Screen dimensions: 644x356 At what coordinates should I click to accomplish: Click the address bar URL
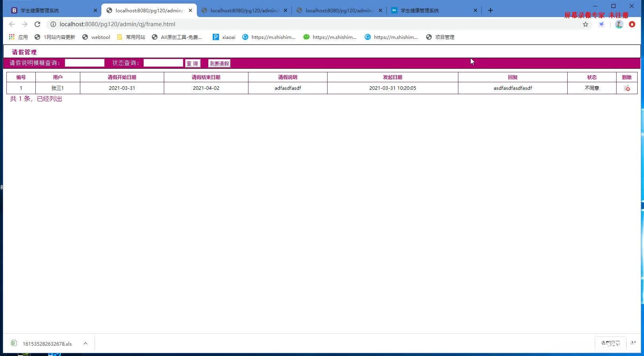pyautogui.click(x=117, y=24)
